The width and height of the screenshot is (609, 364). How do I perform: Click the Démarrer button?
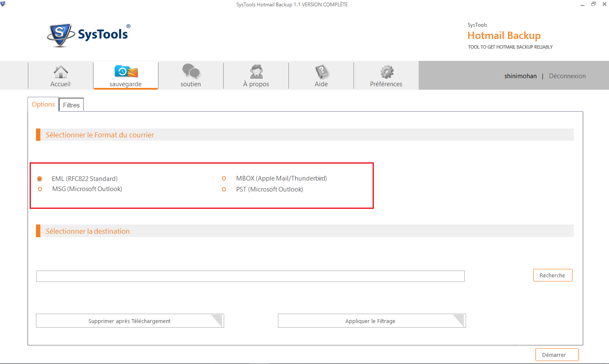pyautogui.click(x=557, y=355)
